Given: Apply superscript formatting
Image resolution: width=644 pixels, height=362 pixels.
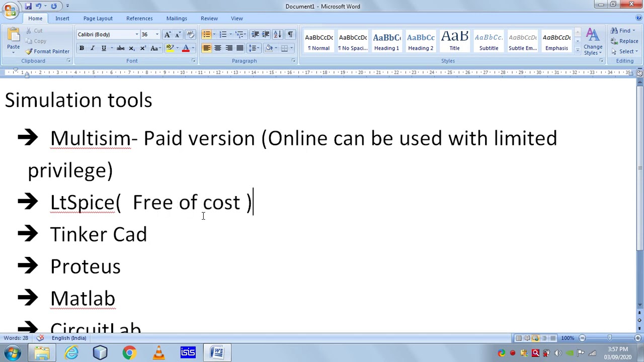Looking at the screenshot, I should (143, 48).
